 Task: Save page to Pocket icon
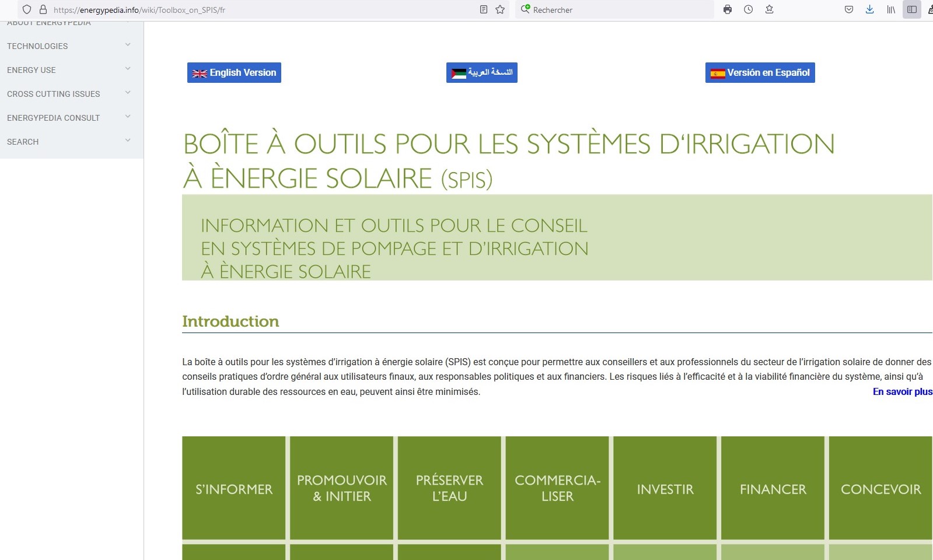click(x=849, y=9)
